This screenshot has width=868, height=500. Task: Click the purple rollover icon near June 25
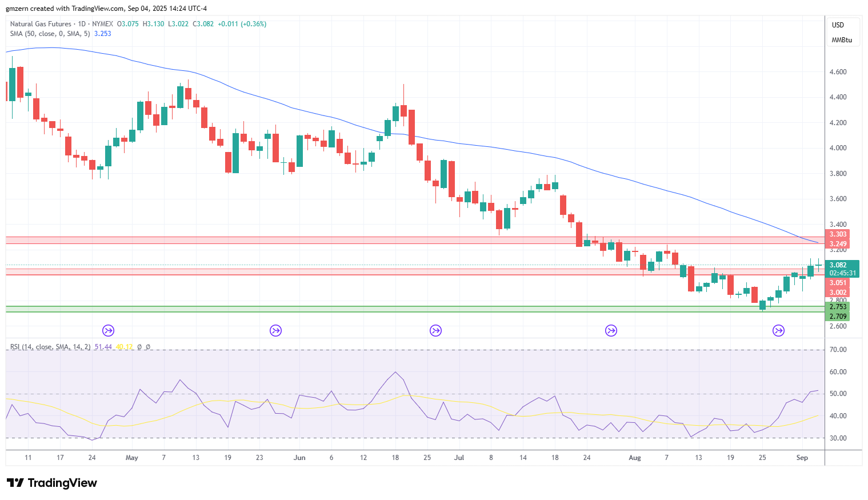point(435,330)
